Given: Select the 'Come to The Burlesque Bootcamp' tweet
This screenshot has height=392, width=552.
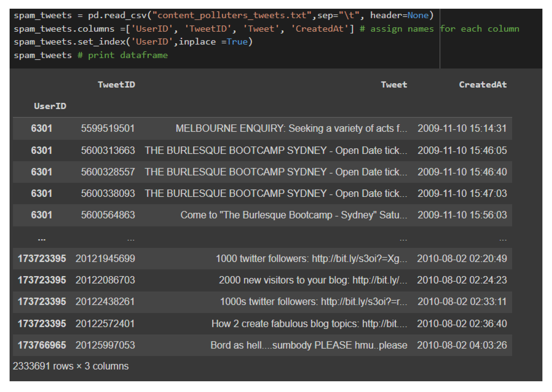Looking at the screenshot, I should pos(294,215).
